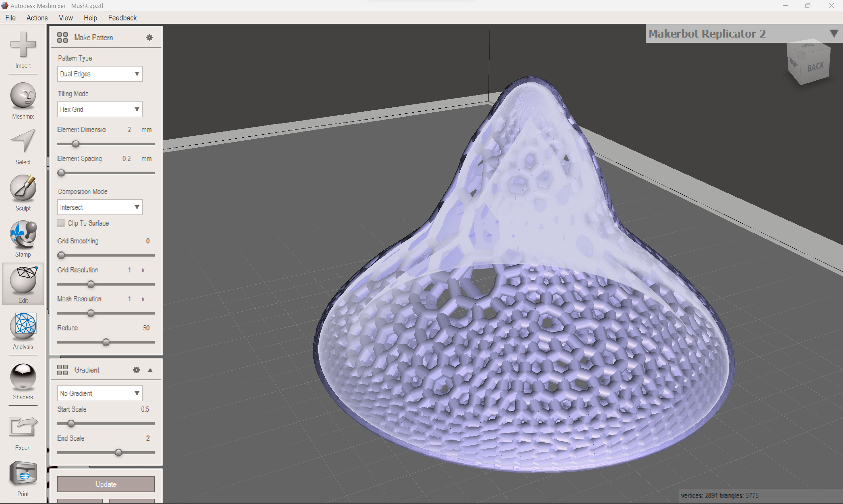
Task: Click the Export icon
Action: point(23,427)
